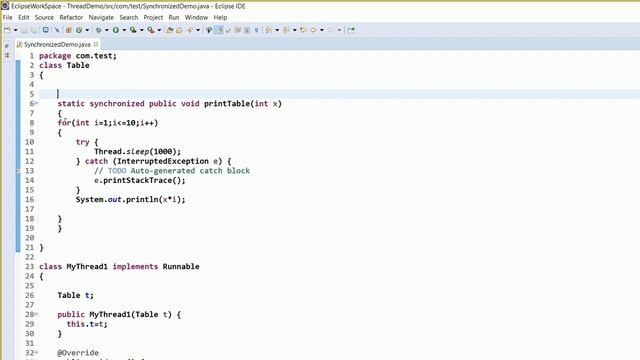Open the File menu

(x=7, y=18)
